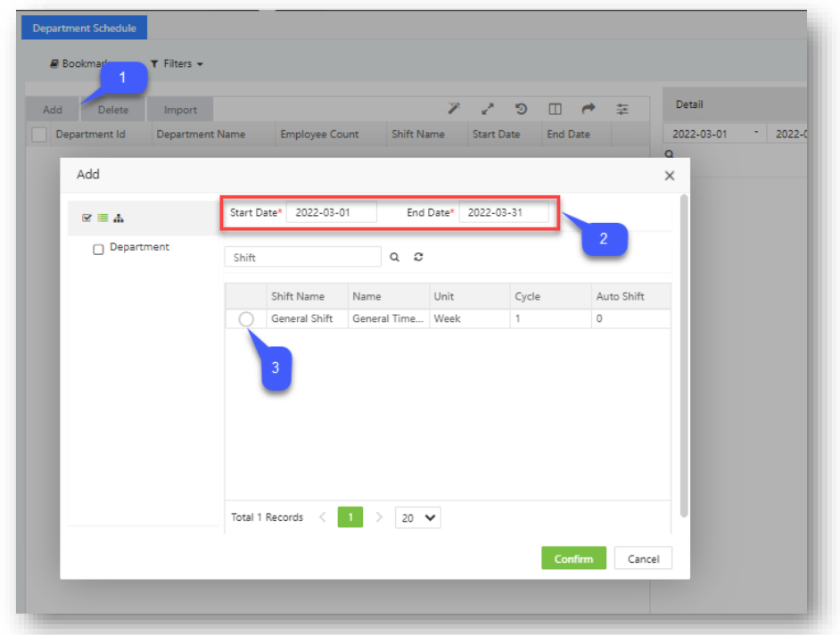Click the shift search magnifier icon

[395, 257]
